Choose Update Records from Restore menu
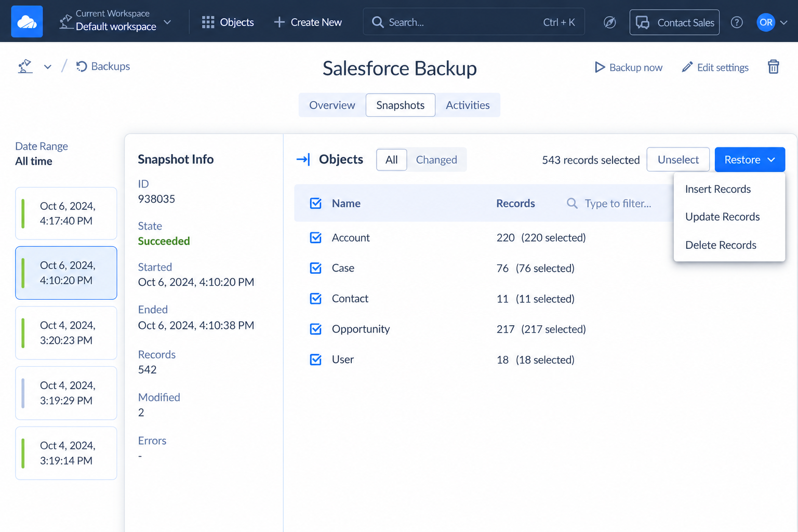The height and width of the screenshot is (532, 798). pos(729,217)
